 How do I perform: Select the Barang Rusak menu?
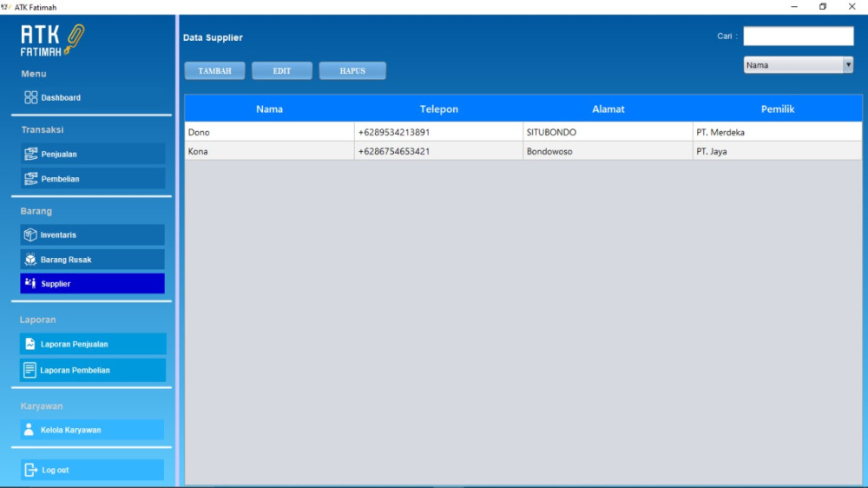[x=93, y=260]
